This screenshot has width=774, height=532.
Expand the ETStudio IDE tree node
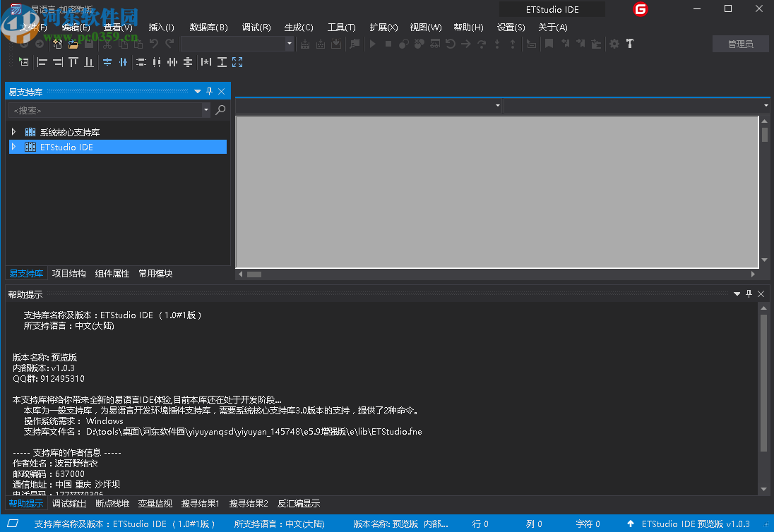[x=13, y=147]
